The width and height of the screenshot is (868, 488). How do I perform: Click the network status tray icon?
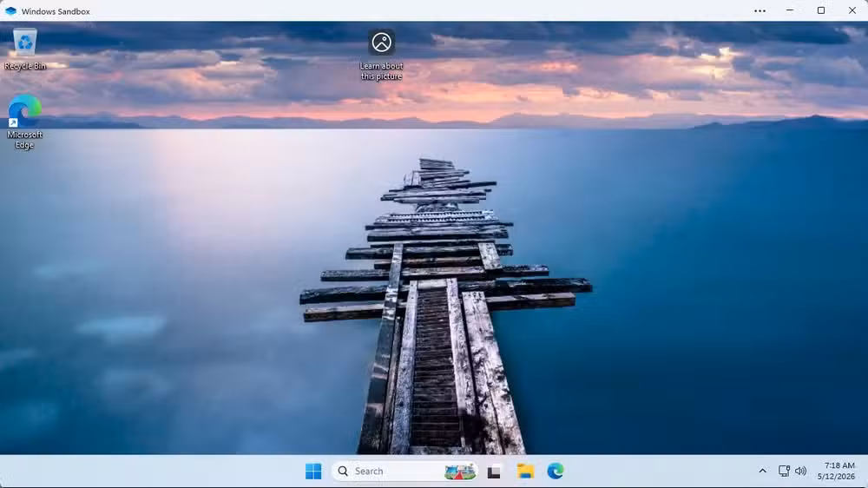(784, 471)
